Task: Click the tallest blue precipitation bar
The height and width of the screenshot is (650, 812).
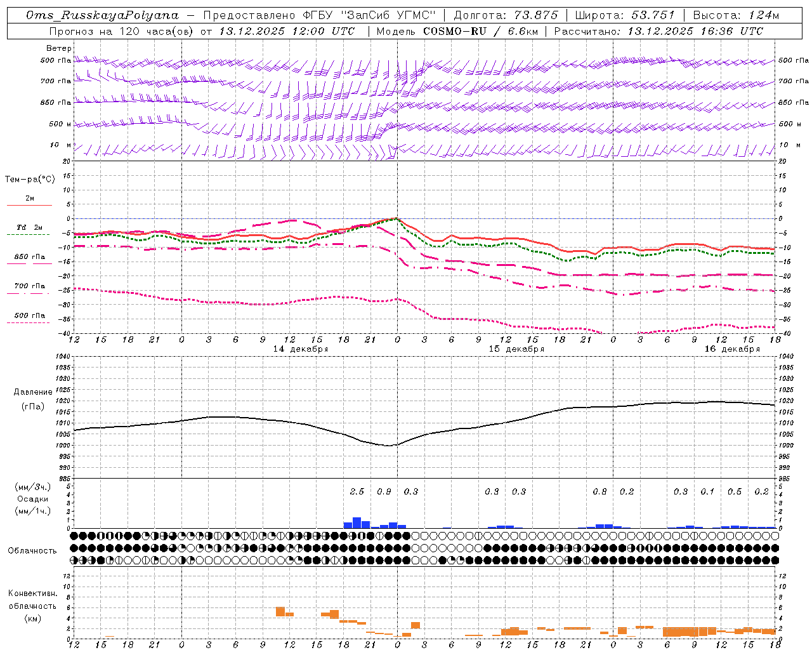Action: [357, 523]
